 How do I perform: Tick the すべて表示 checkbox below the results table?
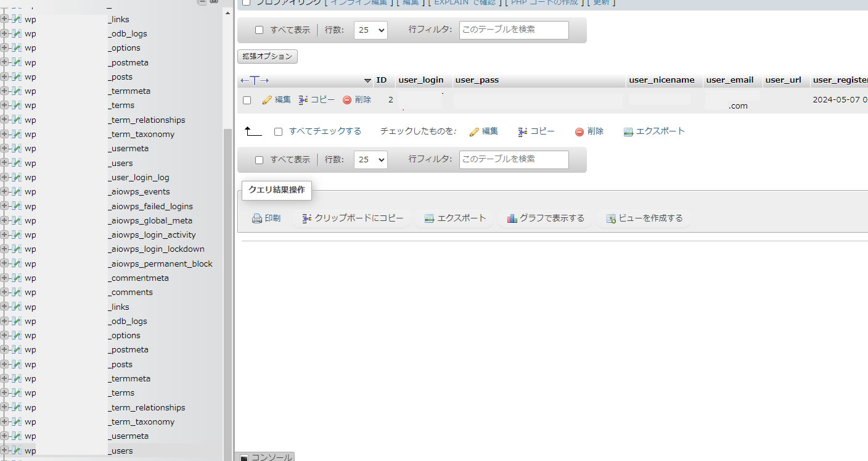point(259,160)
